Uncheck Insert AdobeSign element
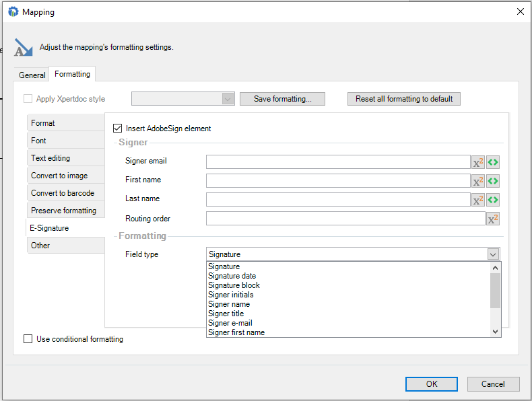 coord(117,128)
